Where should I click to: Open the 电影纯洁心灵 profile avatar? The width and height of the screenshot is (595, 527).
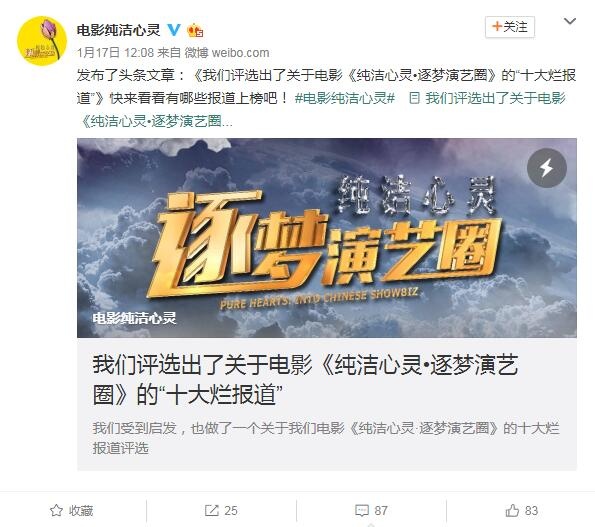[x=42, y=41]
